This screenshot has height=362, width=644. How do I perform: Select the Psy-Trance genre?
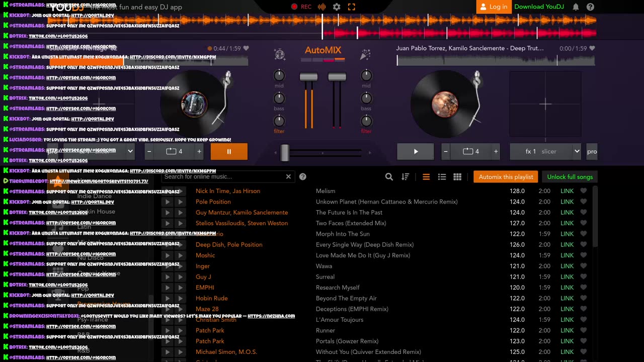tap(93, 319)
